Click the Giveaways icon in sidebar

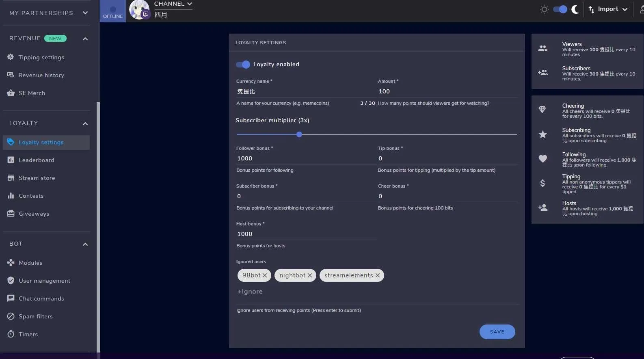click(11, 214)
